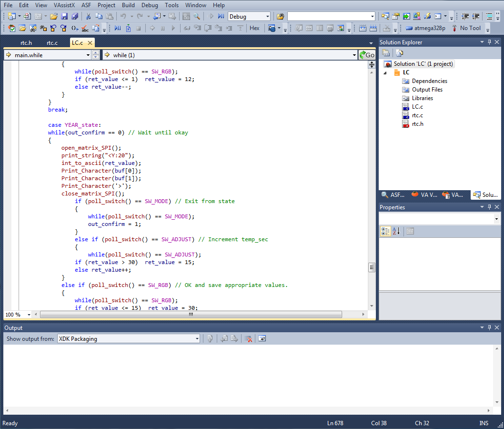Toggle Hex display mode
This screenshot has width=504, height=429.
pos(255,28)
